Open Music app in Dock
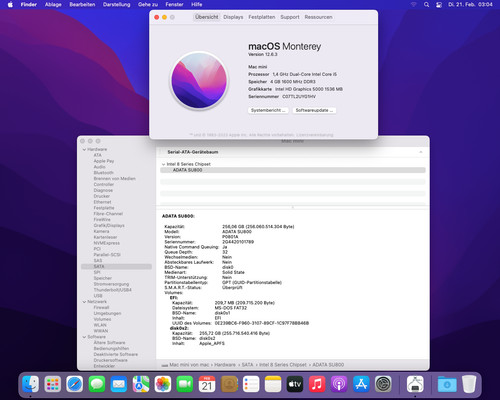 [x=317, y=384]
